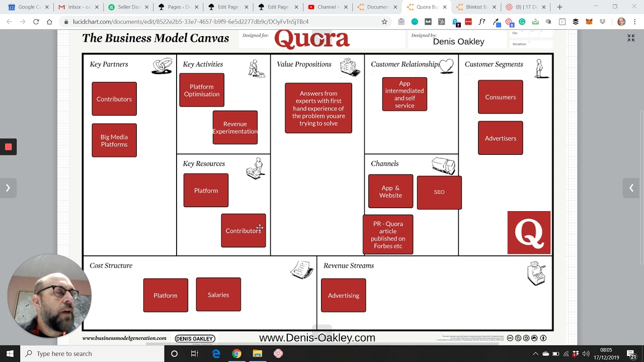Screen dimensions: 644x362
Task: Click the Revenue Streams cash register icon
Action: (536, 274)
